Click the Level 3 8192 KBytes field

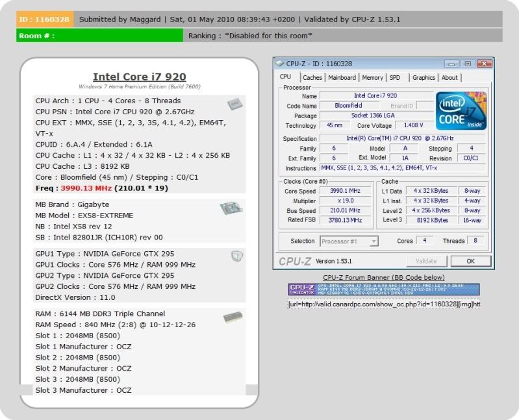pyautogui.click(x=431, y=220)
